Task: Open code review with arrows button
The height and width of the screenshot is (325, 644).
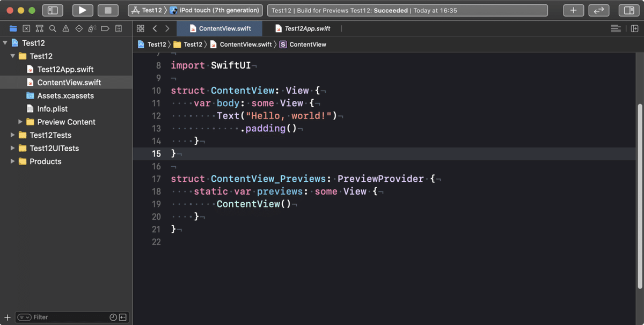Action: (x=599, y=10)
